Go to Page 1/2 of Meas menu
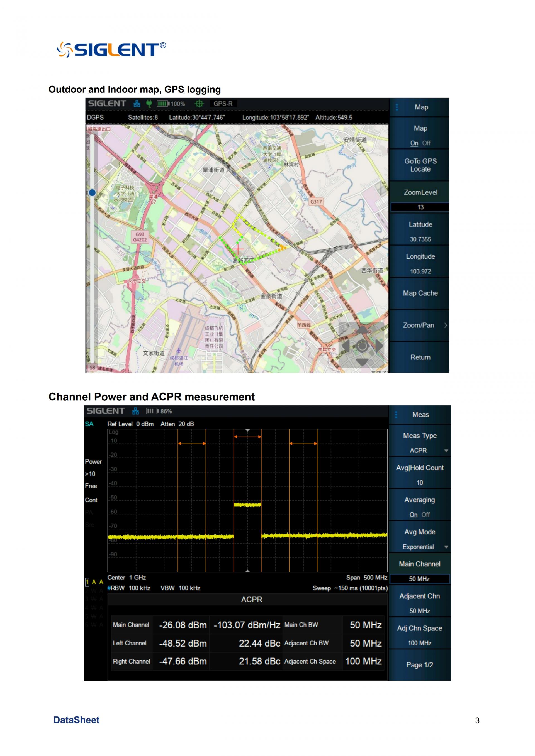The image size is (535, 756). (419, 665)
